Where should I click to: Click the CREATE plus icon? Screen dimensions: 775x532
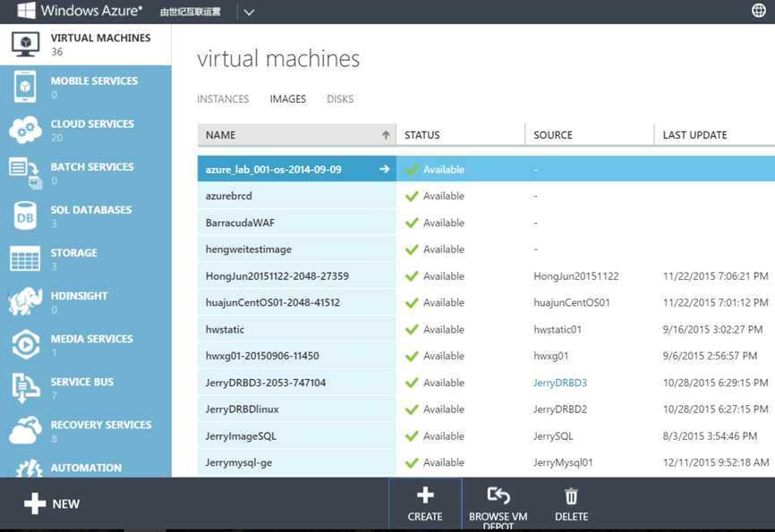tap(425, 495)
